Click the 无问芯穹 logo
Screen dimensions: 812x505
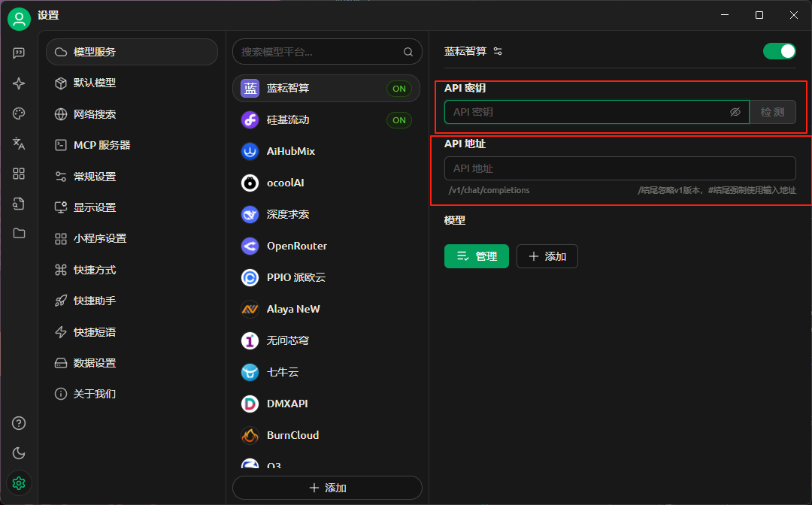[x=250, y=340]
